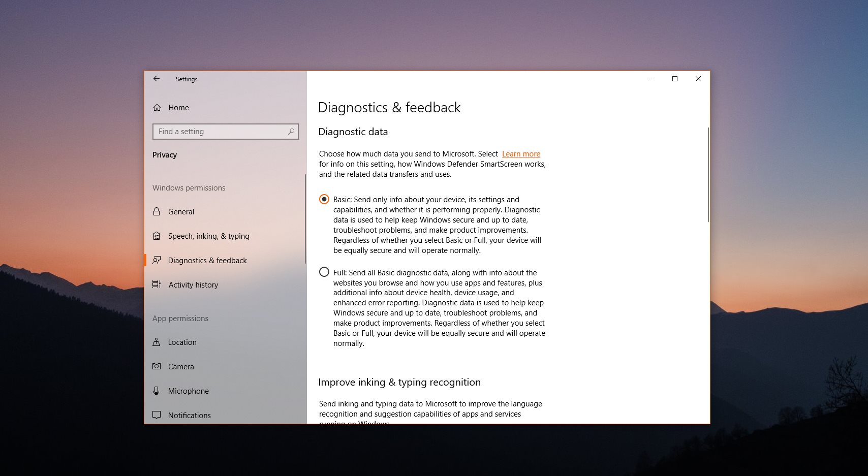Click the main content vertical scrollbar
This screenshot has height=476, width=868.
tap(708, 175)
